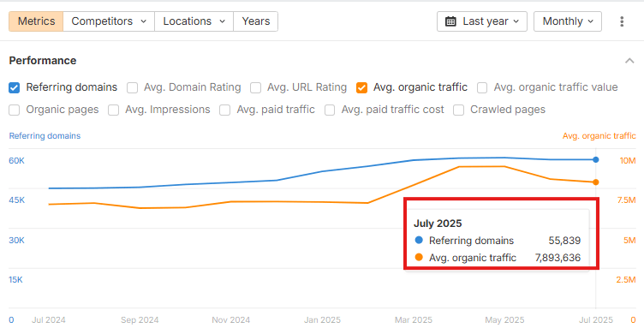Click the May 2025 axis label
This screenshot has height=334, width=644.
[504, 320]
